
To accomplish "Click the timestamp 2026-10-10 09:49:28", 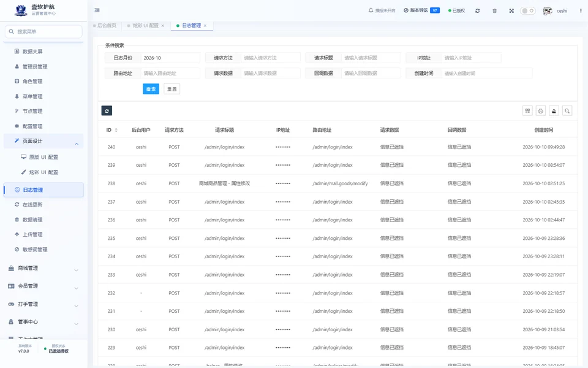I will pos(543,147).
